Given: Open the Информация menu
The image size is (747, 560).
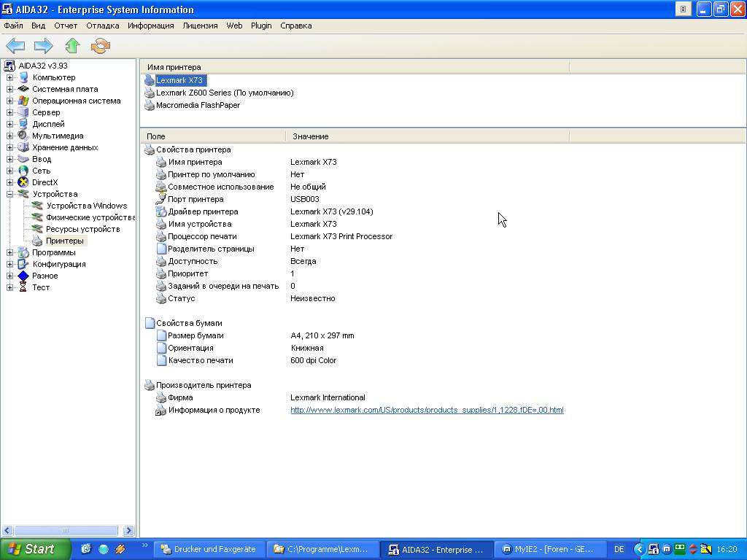Looking at the screenshot, I should (150, 26).
